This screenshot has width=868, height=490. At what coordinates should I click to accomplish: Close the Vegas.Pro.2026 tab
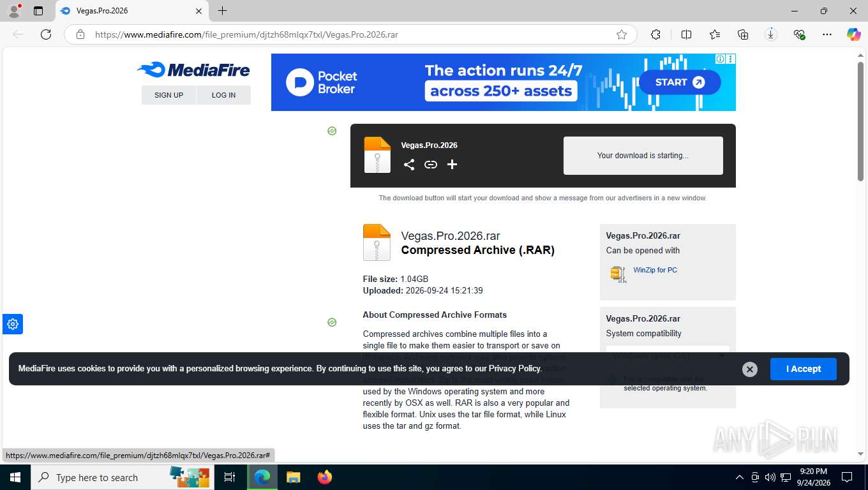198,11
